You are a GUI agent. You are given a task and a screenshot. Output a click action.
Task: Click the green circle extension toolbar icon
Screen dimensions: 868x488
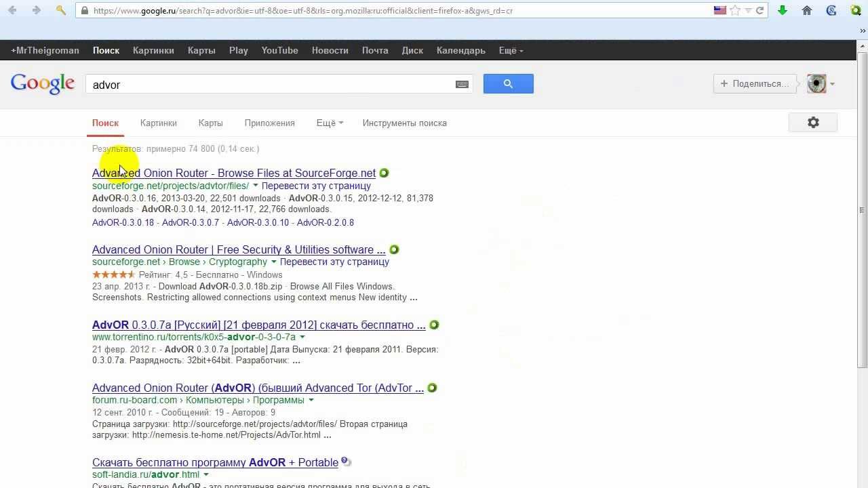[x=856, y=10]
